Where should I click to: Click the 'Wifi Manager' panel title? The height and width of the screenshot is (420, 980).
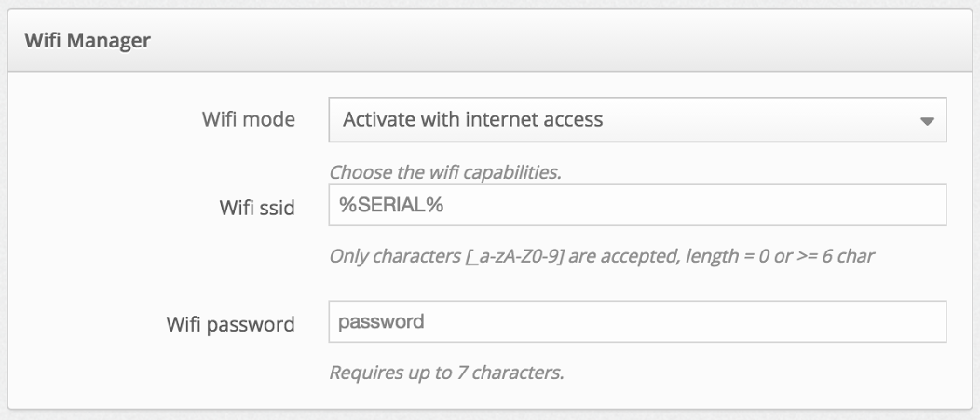(x=83, y=41)
